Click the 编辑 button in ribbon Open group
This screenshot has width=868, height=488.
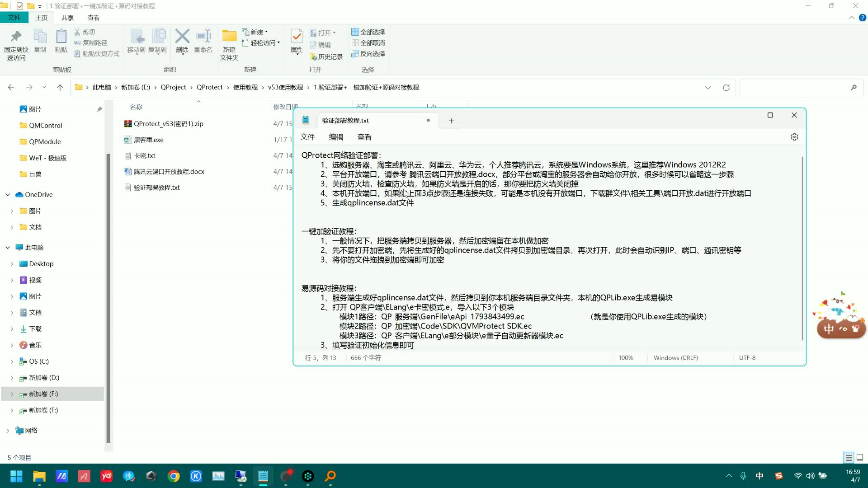pos(320,45)
